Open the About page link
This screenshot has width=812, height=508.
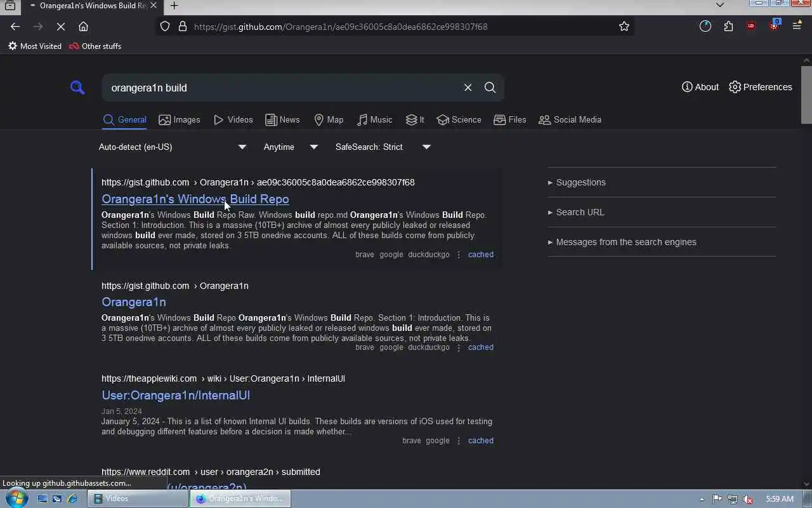tap(700, 87)
